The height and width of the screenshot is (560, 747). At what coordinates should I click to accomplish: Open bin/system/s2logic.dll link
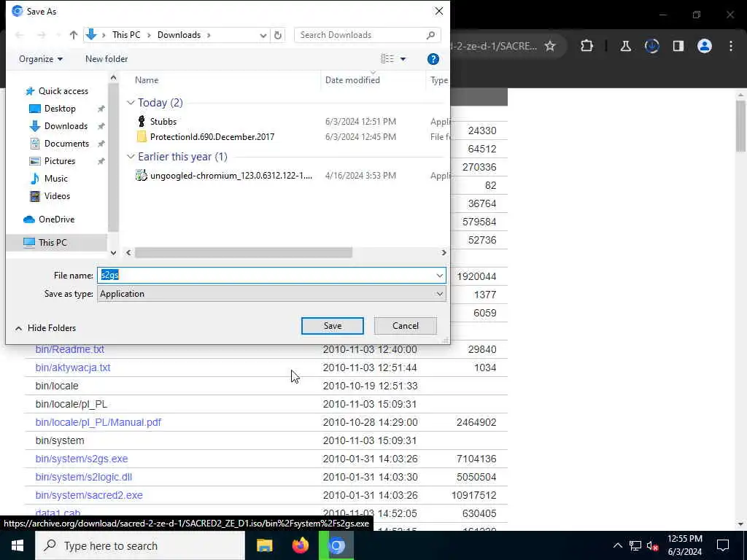coord(83,477)
